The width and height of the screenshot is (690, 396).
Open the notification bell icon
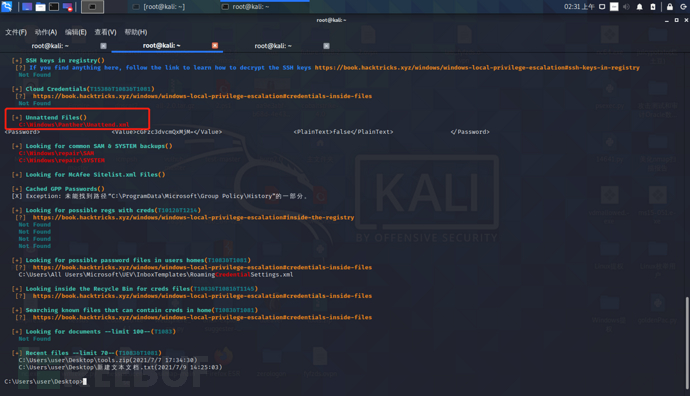click(x=640, y=7)
